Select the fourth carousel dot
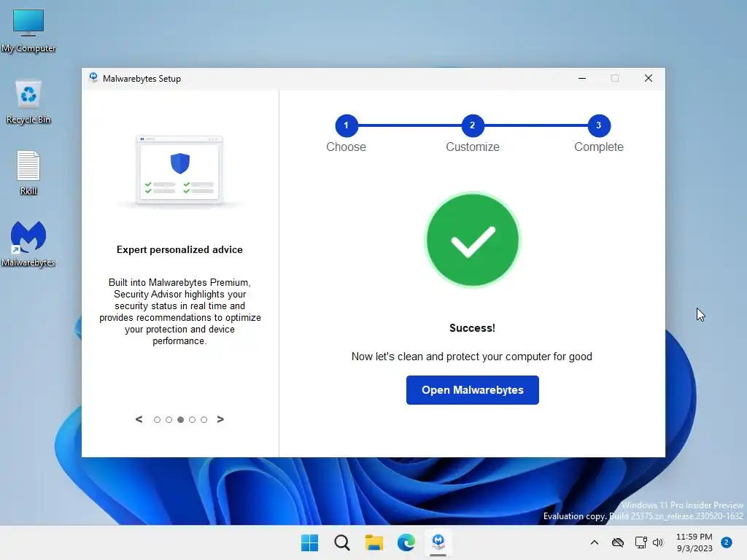747x560 pixels. pyautogui.click(x=192, y=419)
